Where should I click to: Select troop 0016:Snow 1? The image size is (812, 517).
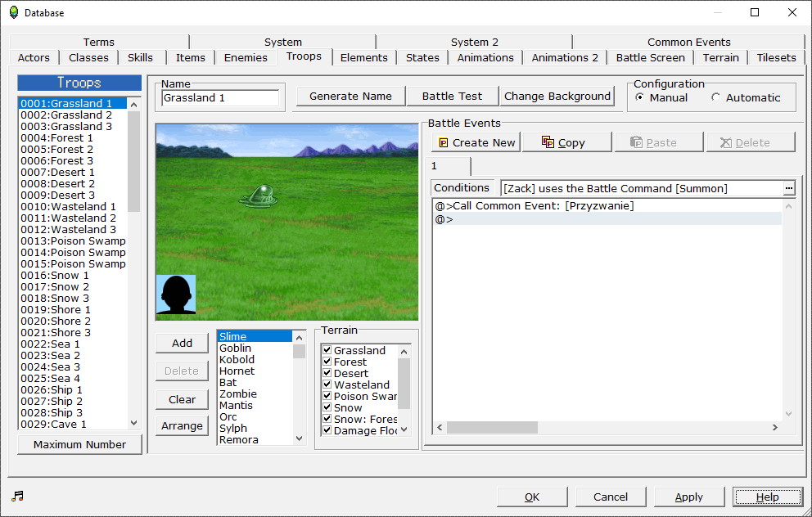pos(73,276)
